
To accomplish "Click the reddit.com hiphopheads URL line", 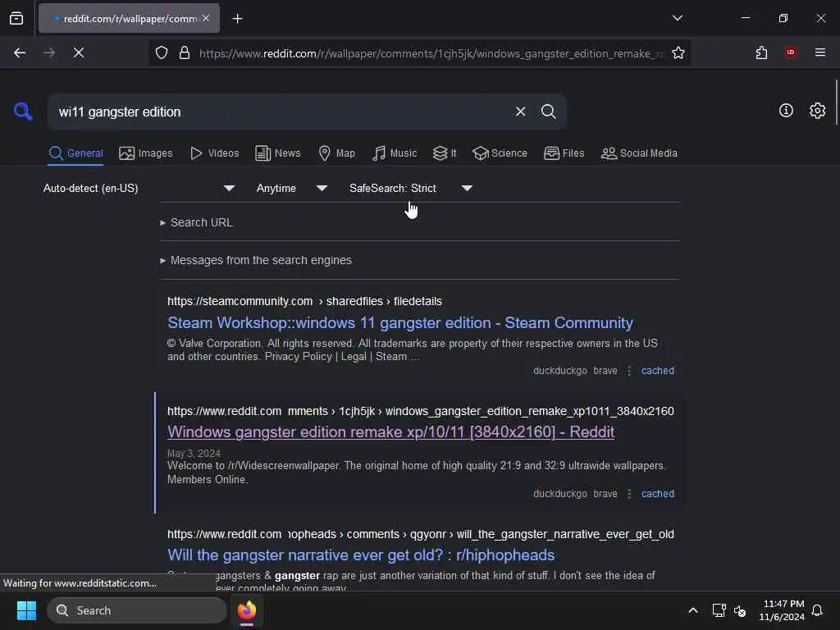I will (421, 534).
